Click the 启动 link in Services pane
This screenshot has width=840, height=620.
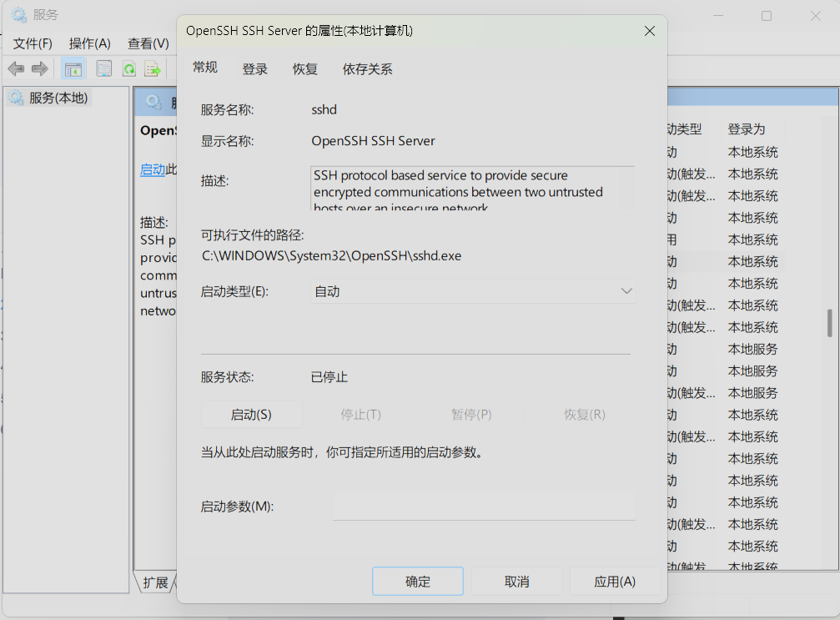153,170
